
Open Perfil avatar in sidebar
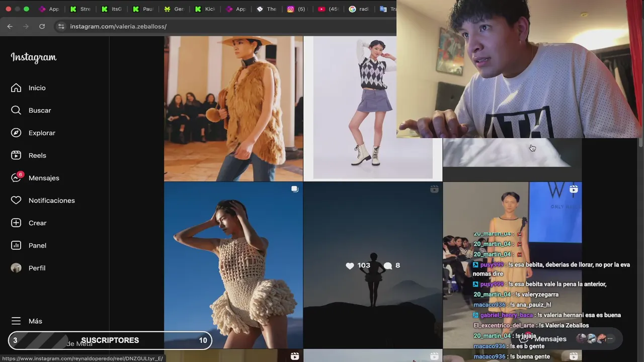coord(16,268)
